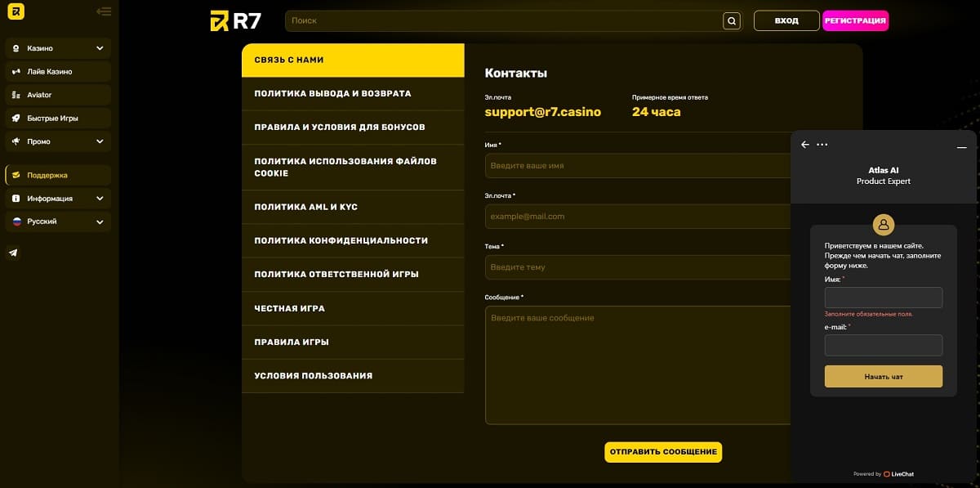Focus the example@mail.com email field
Viewport: 980px width, 488px height.
pyautogui.click(x=638, y=217)
